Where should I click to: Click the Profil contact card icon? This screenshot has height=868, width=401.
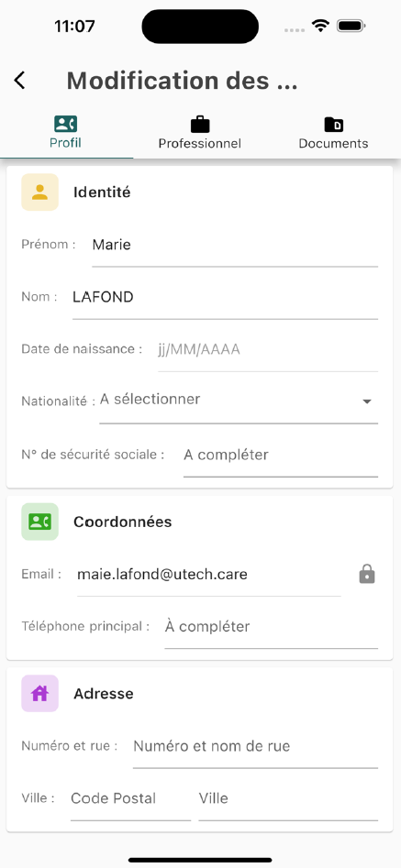click(65, 124)
